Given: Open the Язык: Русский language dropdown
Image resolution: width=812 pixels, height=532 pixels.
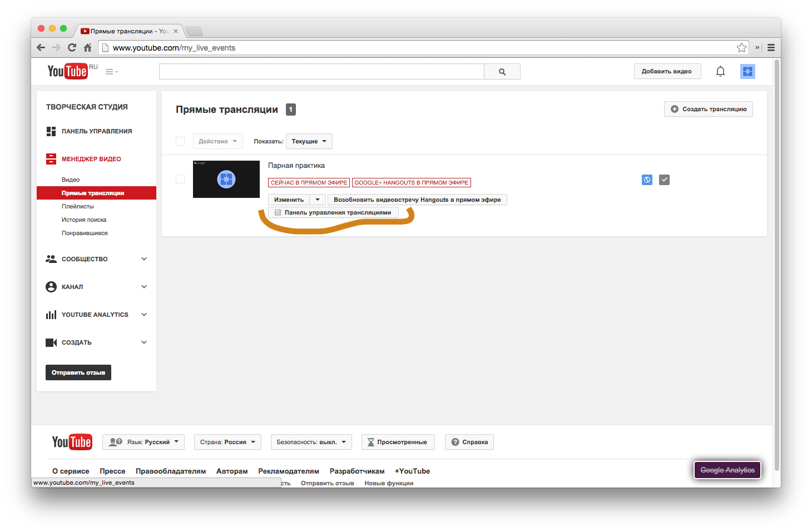Looking at the screenshot, I should point(144,442).
